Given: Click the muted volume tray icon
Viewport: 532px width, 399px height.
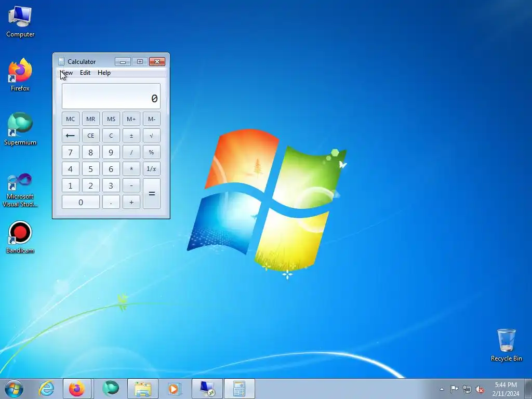Looking at the screenshot, I should [480, 389].
